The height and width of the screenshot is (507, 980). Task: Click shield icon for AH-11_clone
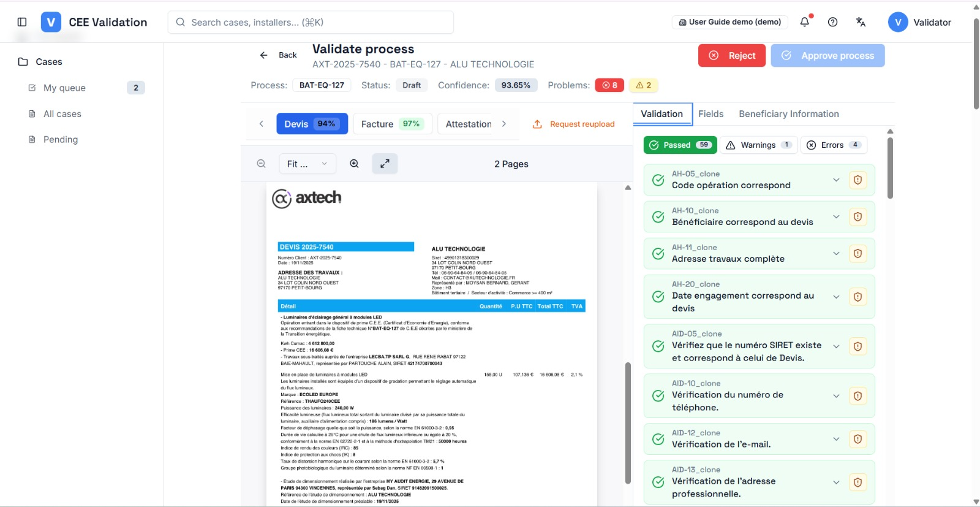click(x=858, y=254)
